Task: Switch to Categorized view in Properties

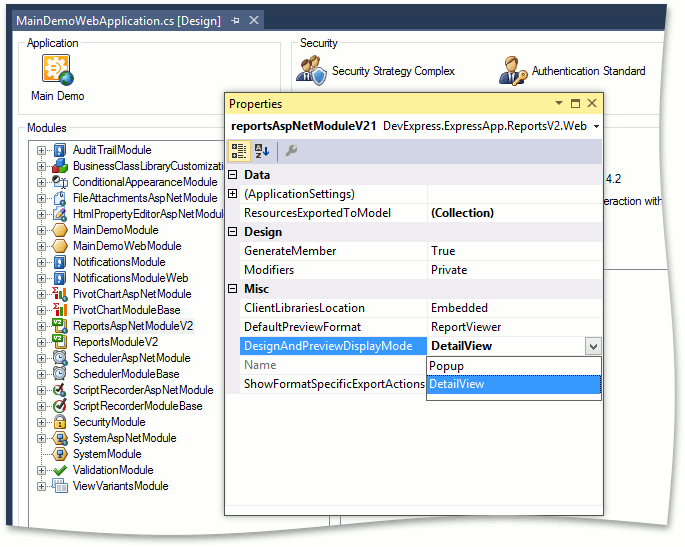Action: tap(239, 151)
